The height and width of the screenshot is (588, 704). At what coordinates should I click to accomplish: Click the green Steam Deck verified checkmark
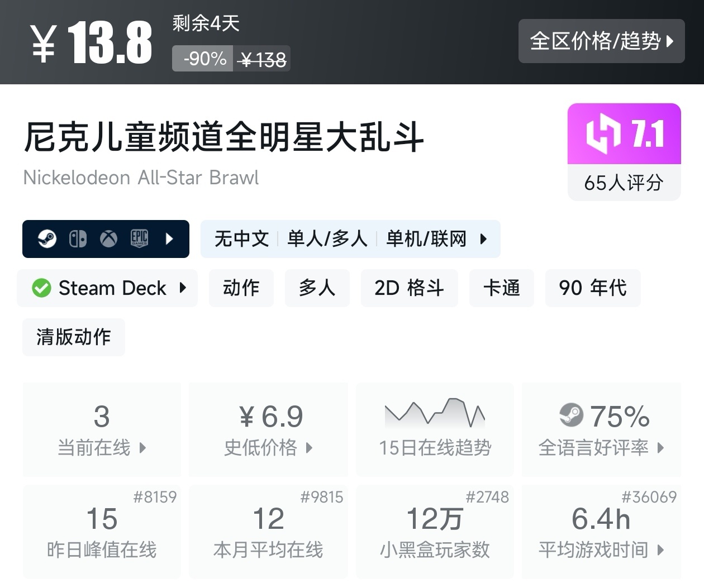tap(41, 288)
